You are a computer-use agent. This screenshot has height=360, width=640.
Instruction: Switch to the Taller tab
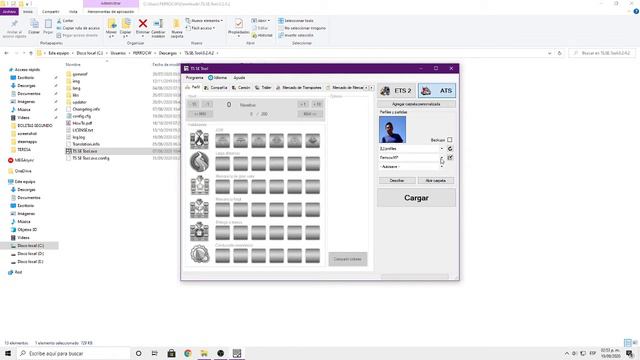click(x=263, y=88)
